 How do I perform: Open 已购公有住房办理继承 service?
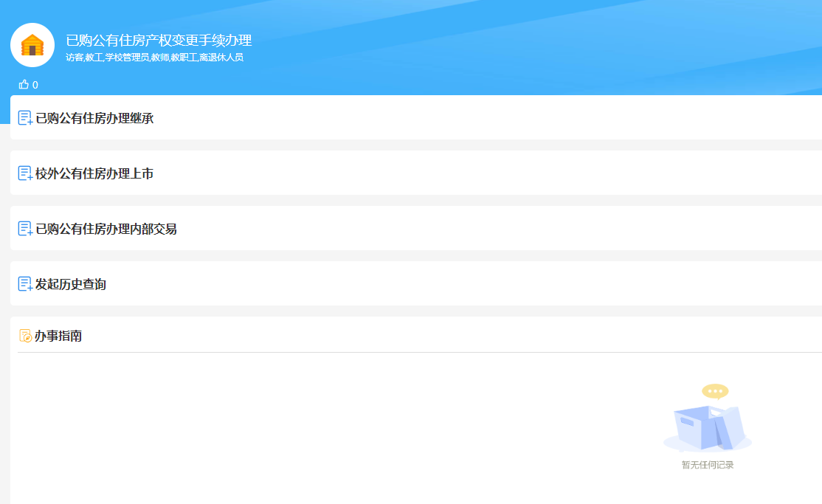point(94,118)
